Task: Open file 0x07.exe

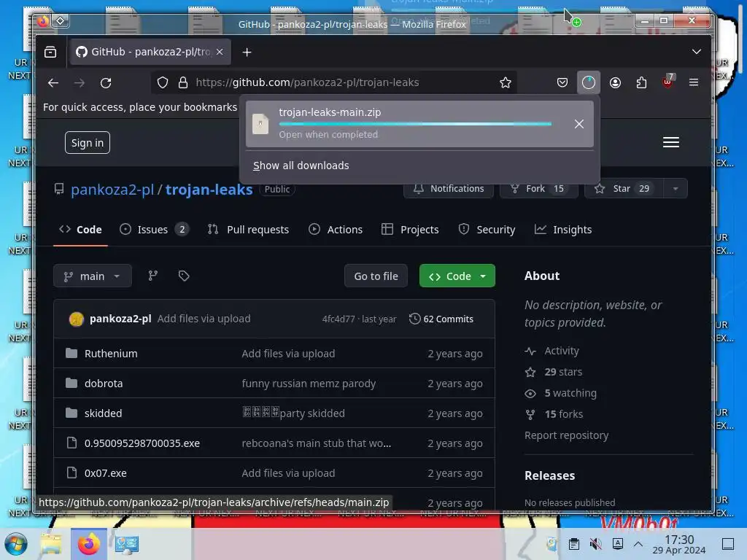Action: tap(105, 473)
